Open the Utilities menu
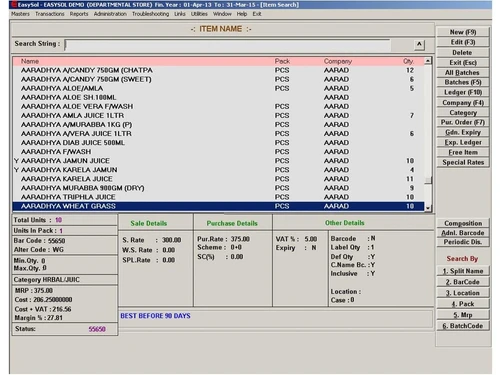500x375 pixels. point(199,14)
